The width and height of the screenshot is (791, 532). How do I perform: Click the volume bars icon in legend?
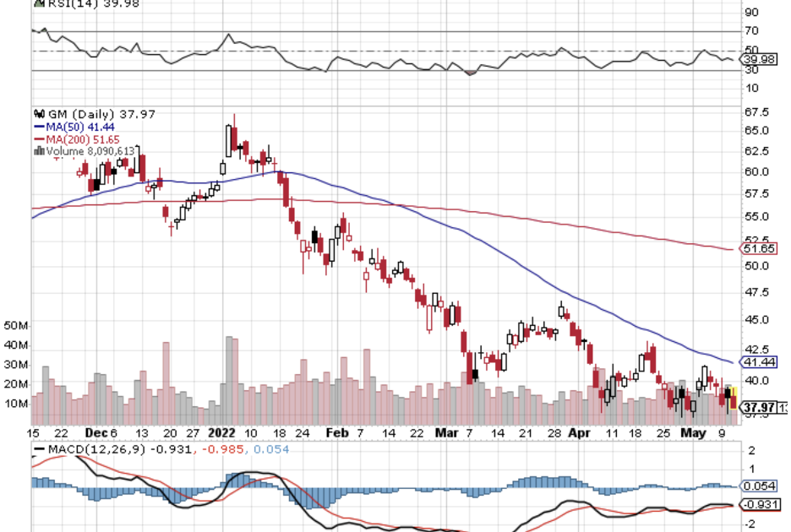pos(38,150)
